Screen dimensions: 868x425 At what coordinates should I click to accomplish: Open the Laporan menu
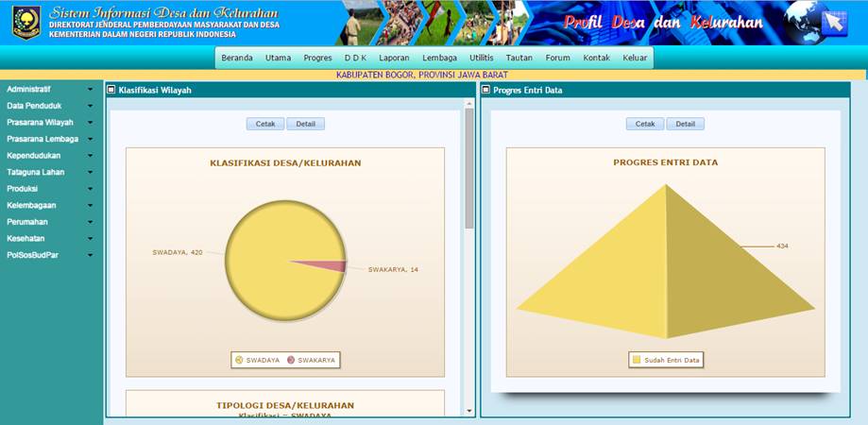[x=394, y=58]
